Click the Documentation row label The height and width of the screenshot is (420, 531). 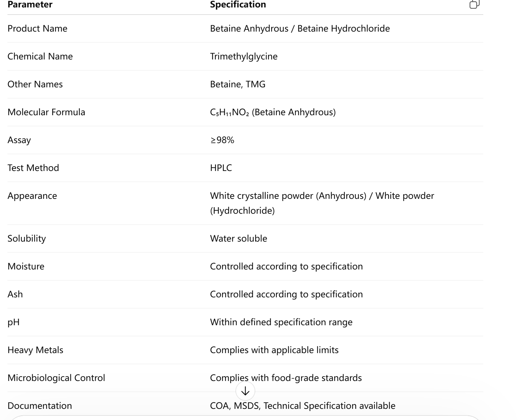point(40,406)
